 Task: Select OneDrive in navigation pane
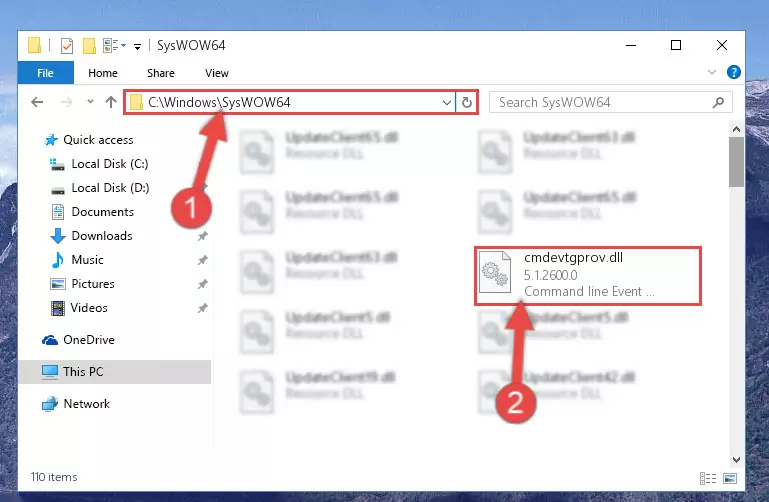(x=89, y=340)
